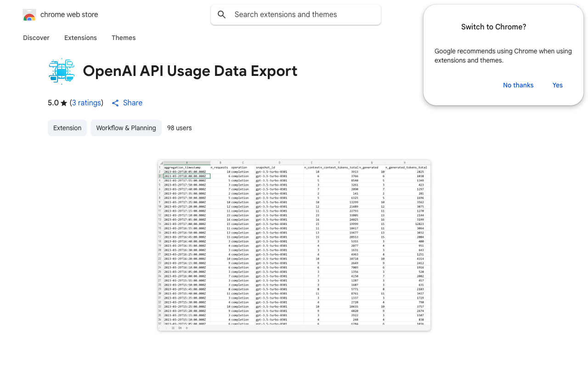This screenshot has width=588, height=368.
Task: Select the OpenAI API Usage Data Export extension icon
Action: (62, 71)
